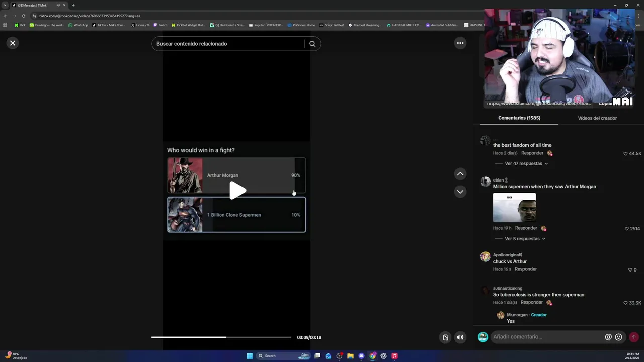The width and height of the screenshot is (644, 362).
Task: Open the Windows Start menu
Action: (x=250, y=356)
